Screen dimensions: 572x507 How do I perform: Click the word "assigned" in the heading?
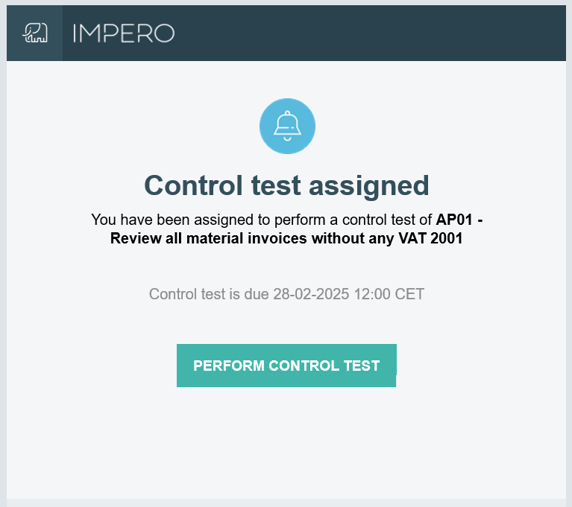pyautogui.click(x=369, y=186)
